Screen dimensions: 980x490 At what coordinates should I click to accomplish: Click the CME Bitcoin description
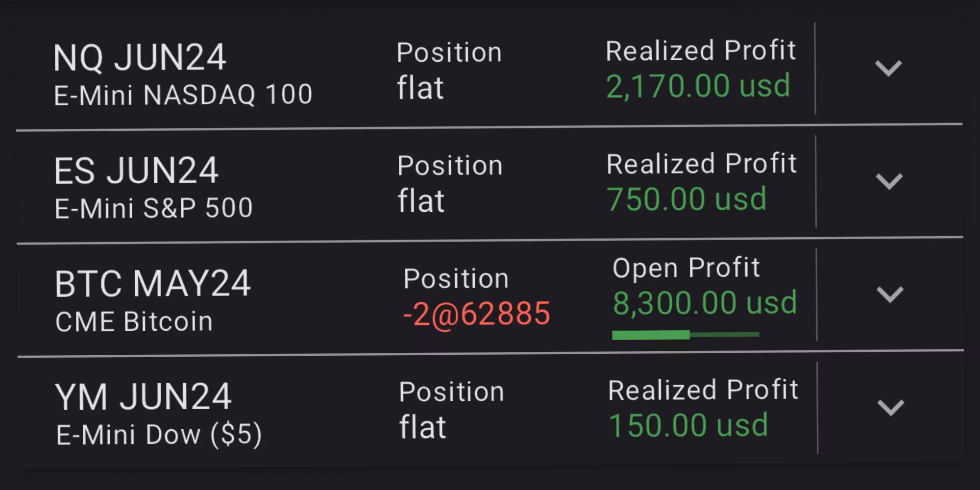[134, 322]
